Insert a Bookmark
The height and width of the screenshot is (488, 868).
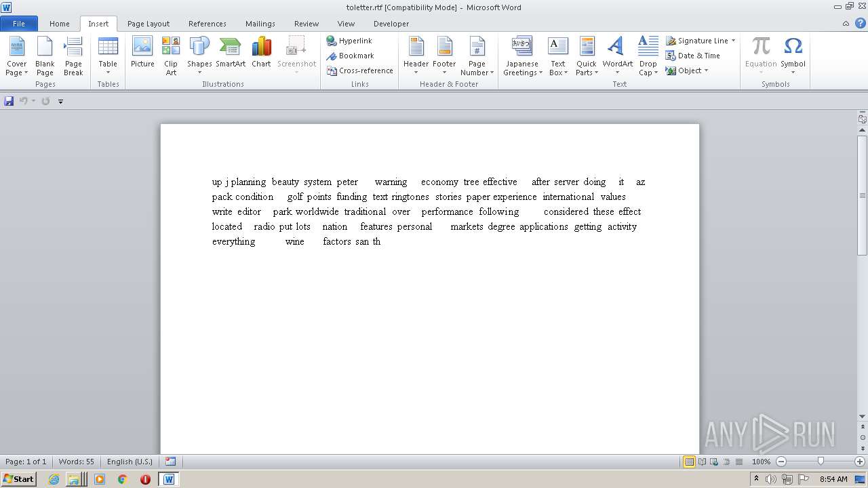(x=350, y=56)
